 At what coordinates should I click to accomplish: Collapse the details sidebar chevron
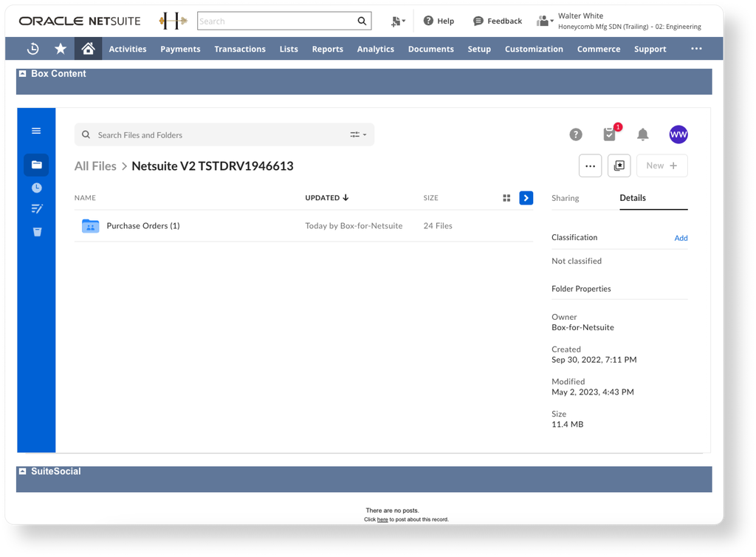(x=526, y=198)
